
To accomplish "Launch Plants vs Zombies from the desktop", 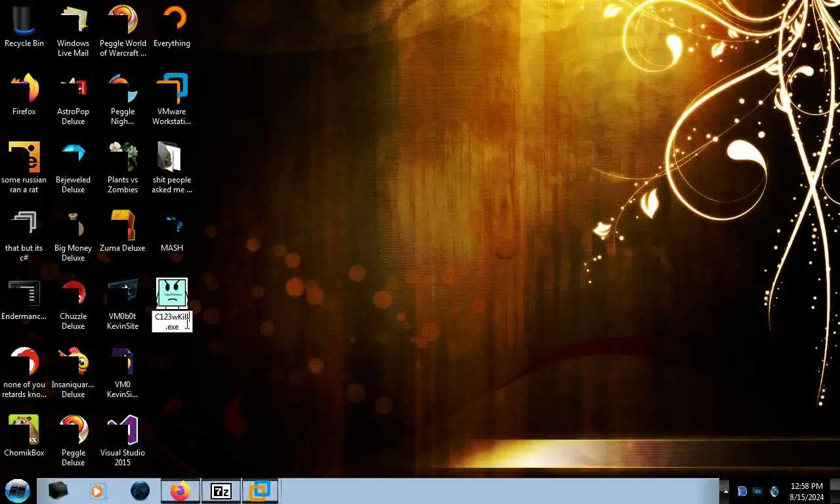I will pyautogui.click(x=123, y=168).
